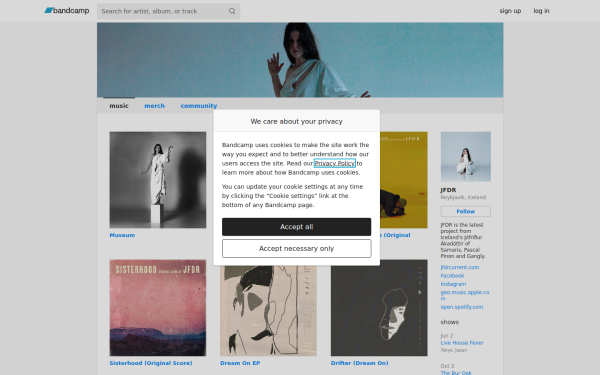Open the sign up link

pyautogui.click(x=510, y=11)
